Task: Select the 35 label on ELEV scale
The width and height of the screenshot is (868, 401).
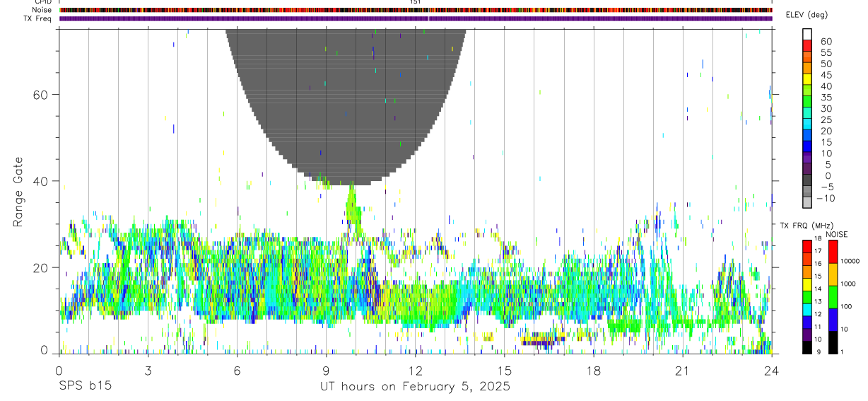Action: click(x=826, y=98)
